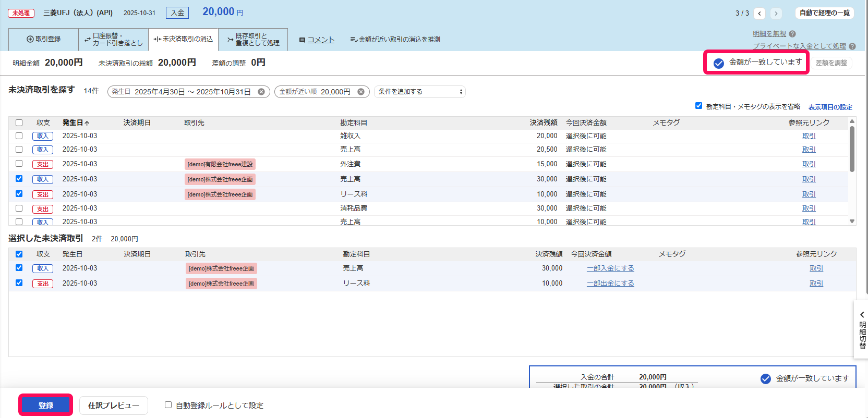Check the 外注費 15,000 row checkbox
This screenshot has height=418, width=868.
pyautogui.click(x=19, y=164)
